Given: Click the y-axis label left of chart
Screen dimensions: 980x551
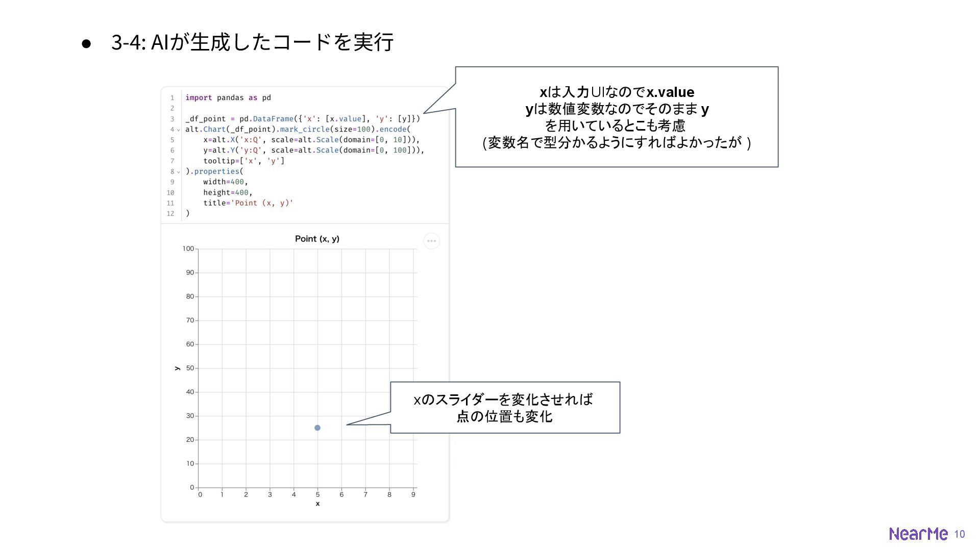Looking at the screenshot, I should pyautogui.click(x=177, y=368).
